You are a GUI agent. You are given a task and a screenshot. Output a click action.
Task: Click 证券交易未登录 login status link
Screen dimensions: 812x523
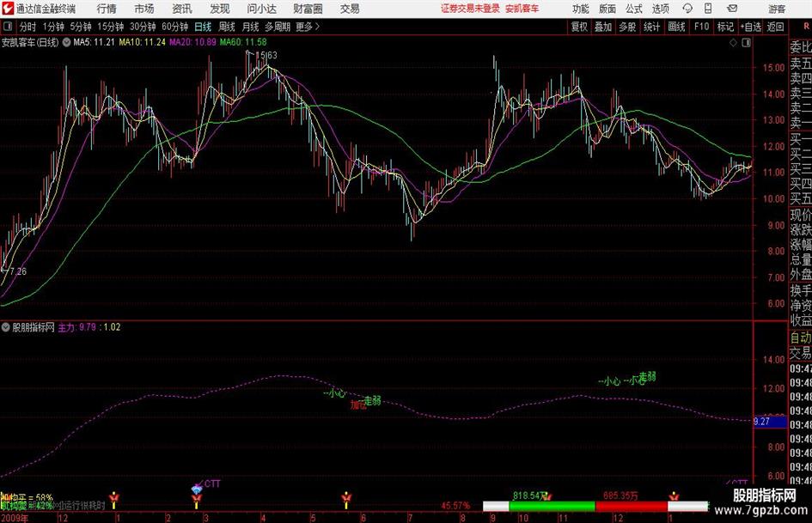pos(470,9)
